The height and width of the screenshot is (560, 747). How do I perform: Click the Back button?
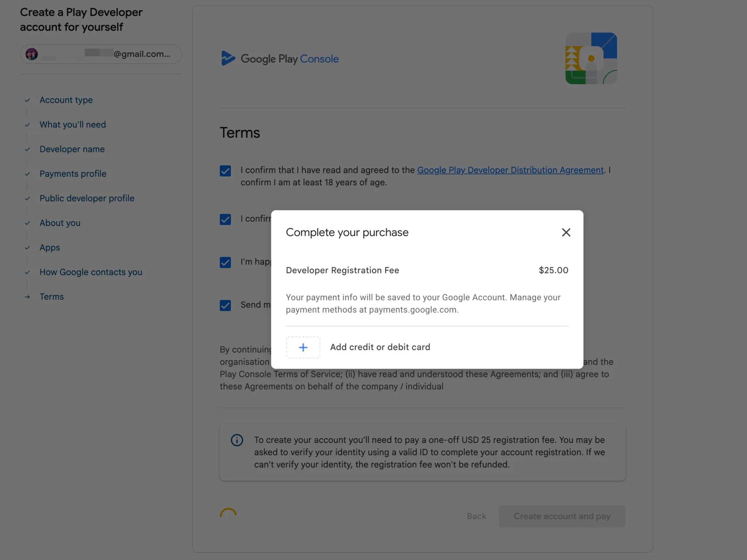476,516
